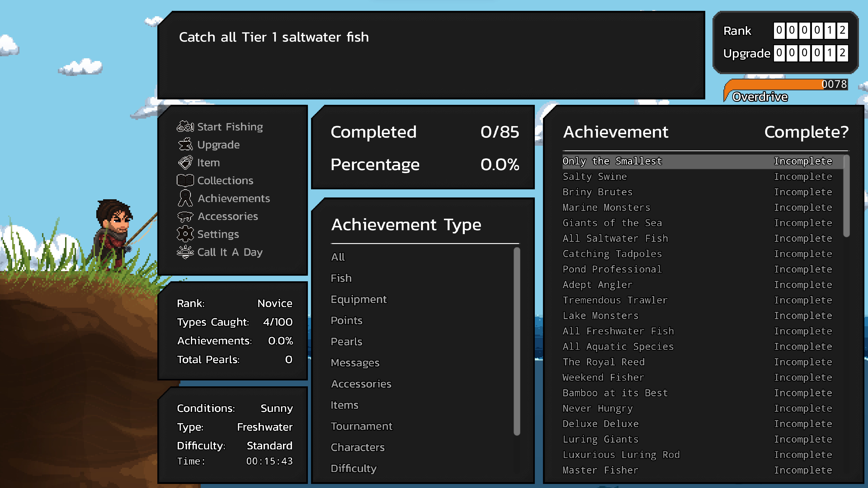
Task: View the All Saltwater Fish achievement
Action: coord(615,238)
